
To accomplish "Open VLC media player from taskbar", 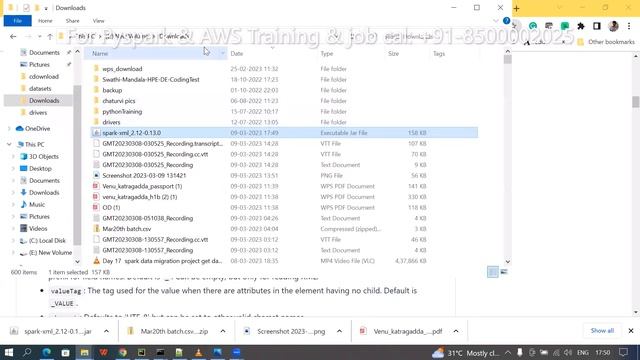I will click(198, 352).
